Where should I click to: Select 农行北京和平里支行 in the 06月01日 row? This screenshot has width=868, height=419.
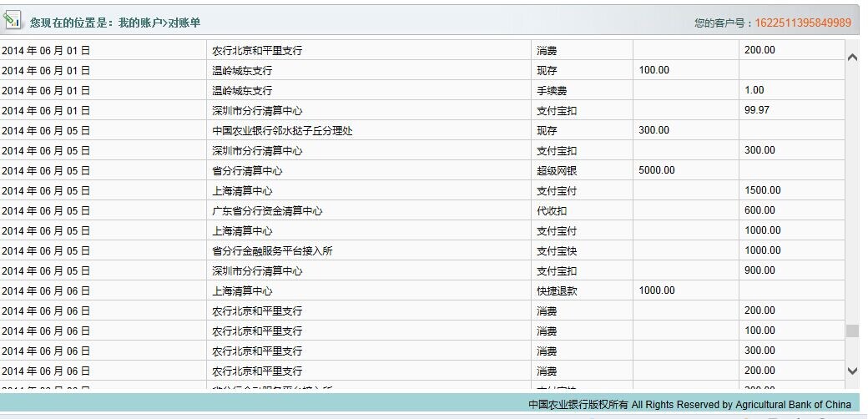257,50
